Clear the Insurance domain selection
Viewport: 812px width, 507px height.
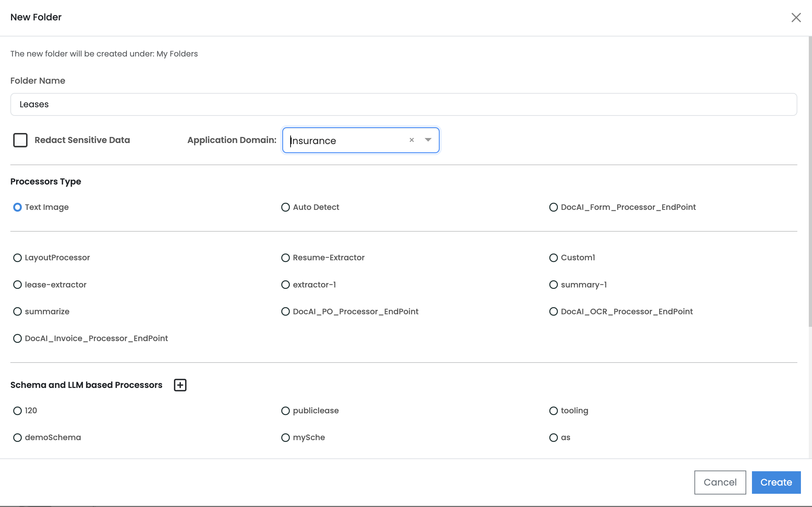pyautogui.click(x=412, y=140)
